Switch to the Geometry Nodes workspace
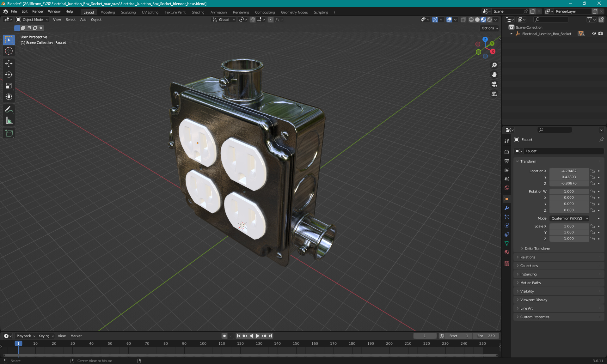This screenshot has height=364, width=607. (x=294, y=12)
